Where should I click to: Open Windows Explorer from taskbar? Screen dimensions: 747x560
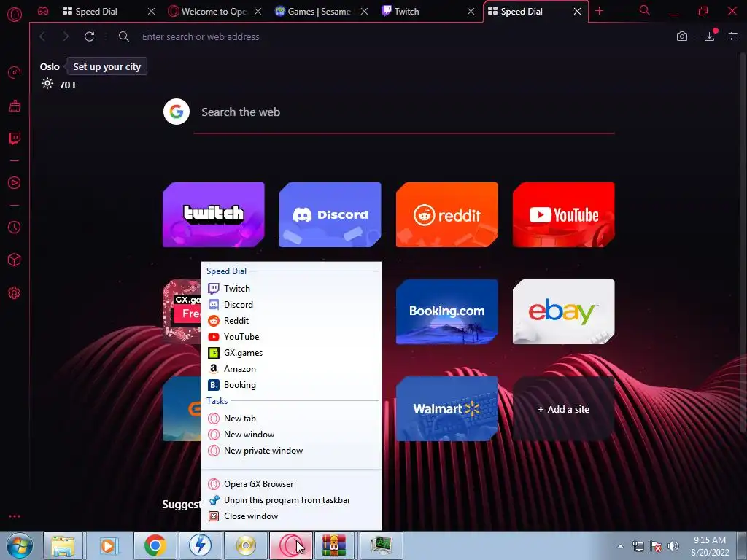[63, 545]
